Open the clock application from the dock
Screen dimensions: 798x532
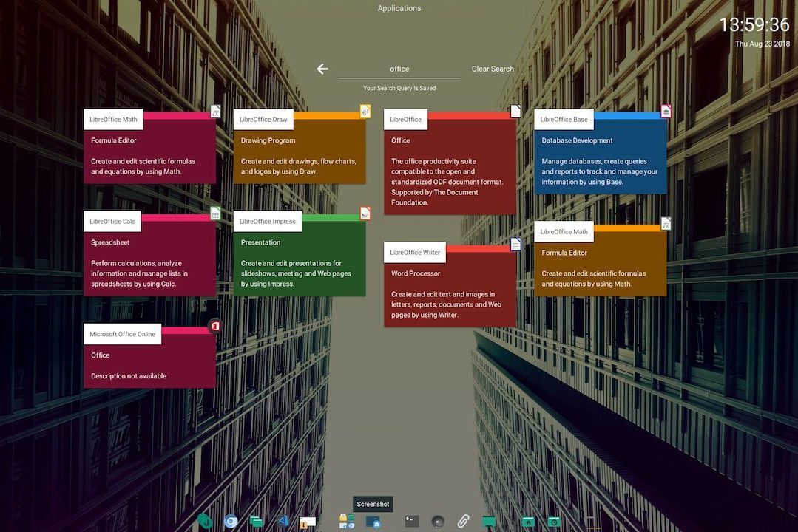tap(554, 521)
